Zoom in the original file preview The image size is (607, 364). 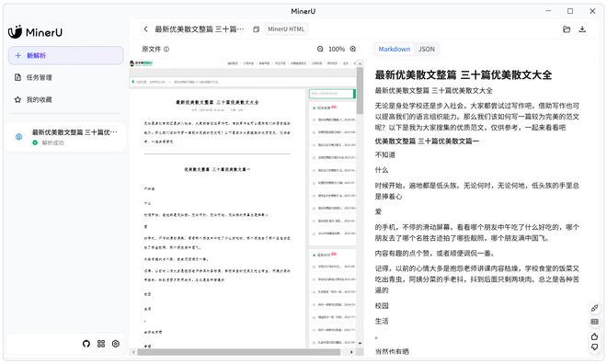tap(353, 49)
